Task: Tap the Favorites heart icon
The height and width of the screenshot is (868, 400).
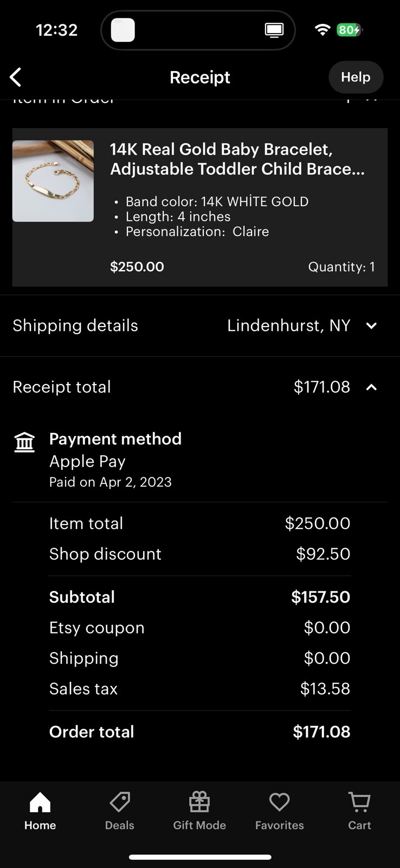Action: pyautogui.click(x=280, y=802)
